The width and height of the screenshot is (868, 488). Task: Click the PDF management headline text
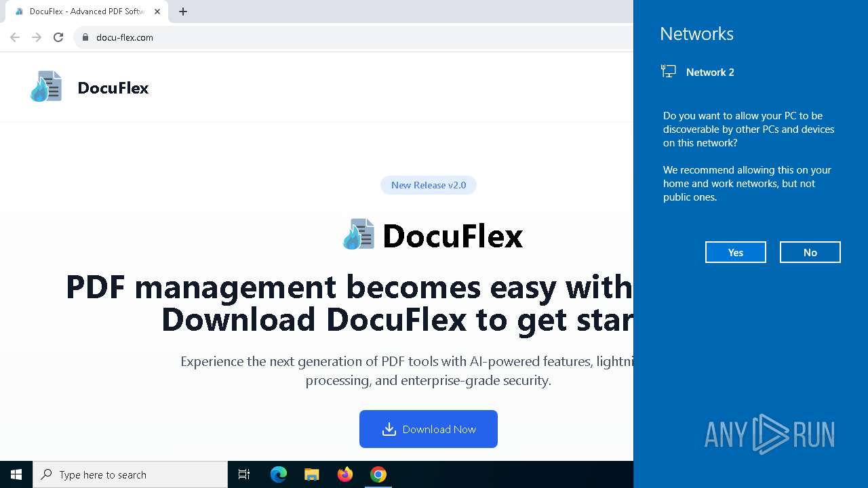349,303
